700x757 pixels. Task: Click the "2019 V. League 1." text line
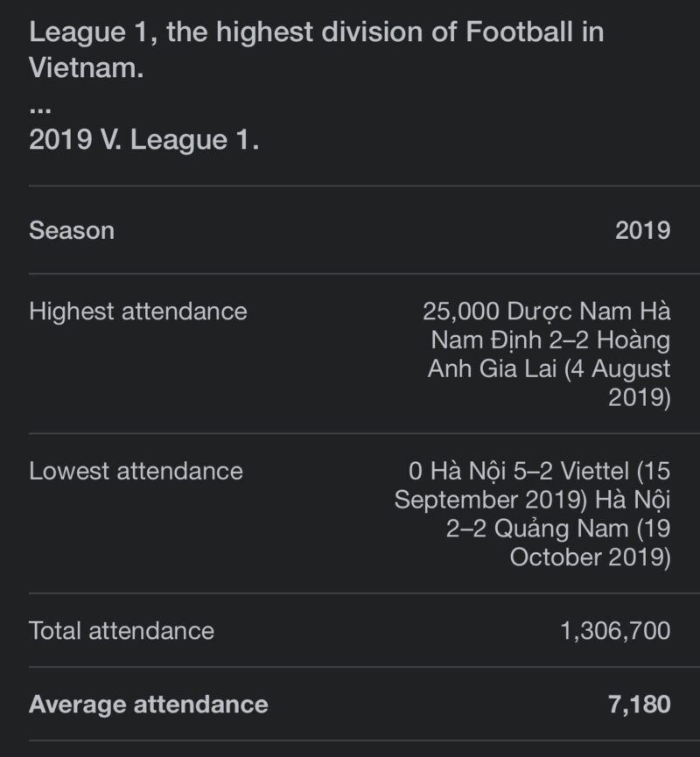pyautogui.click(x=143, y=140)
